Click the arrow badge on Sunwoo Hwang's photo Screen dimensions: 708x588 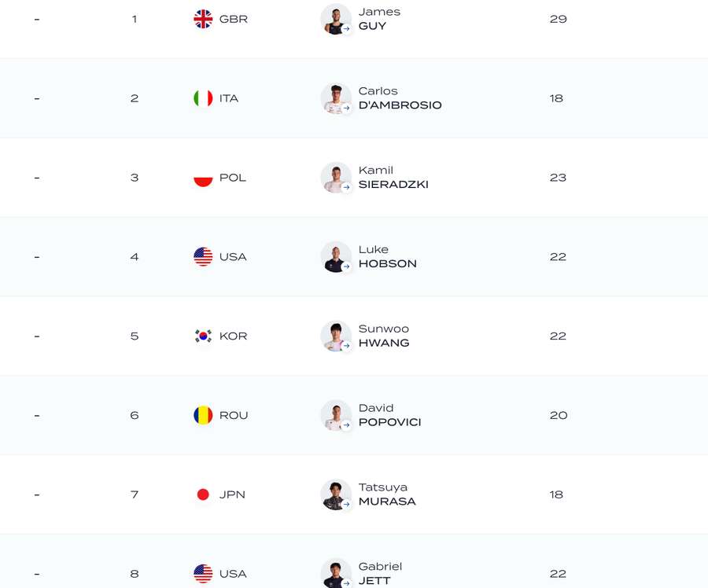click(346, 346)
